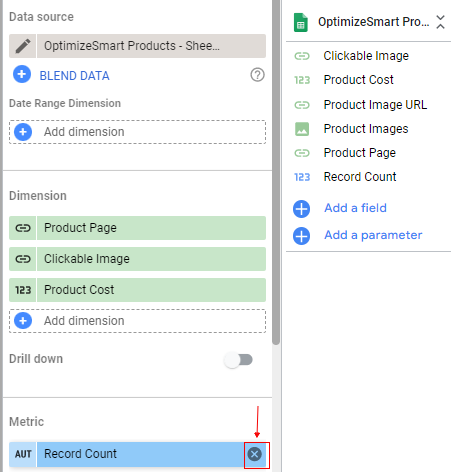456x472 pixels.
Task: Click the Add a field link
Action: (x=355, y=208)
